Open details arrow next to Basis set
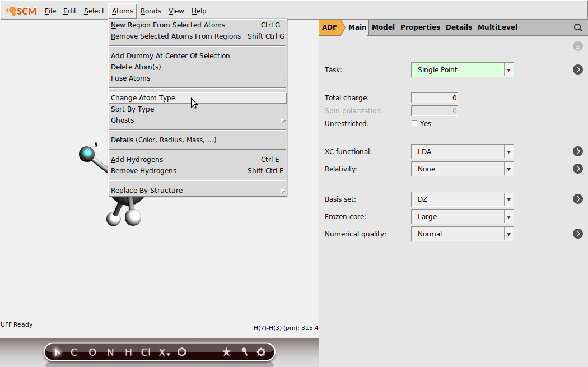This screenshot has height=367, width=588. [578, 199]
